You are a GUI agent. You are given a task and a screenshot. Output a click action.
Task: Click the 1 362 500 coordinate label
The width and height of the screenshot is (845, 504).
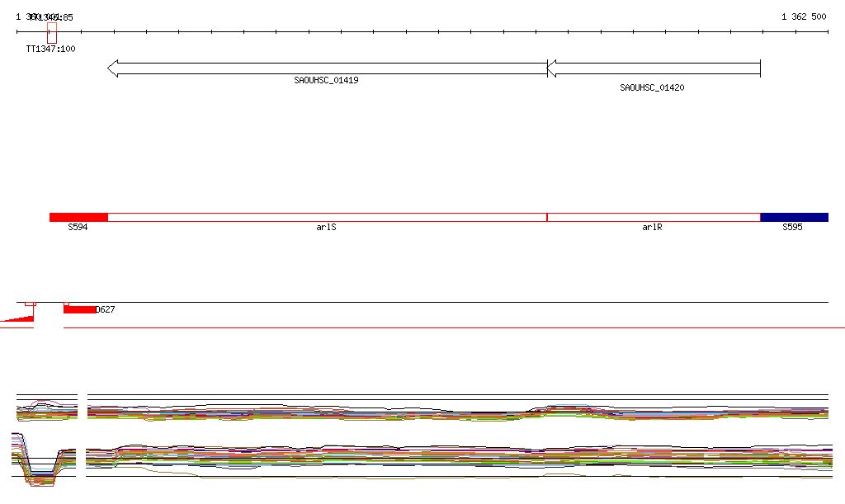coord(804,16)
